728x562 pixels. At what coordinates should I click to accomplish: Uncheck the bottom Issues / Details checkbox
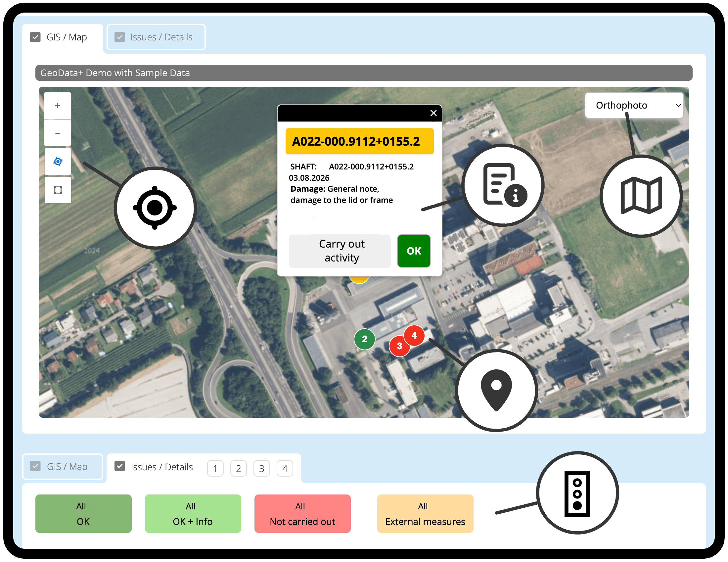pos(119,467)
